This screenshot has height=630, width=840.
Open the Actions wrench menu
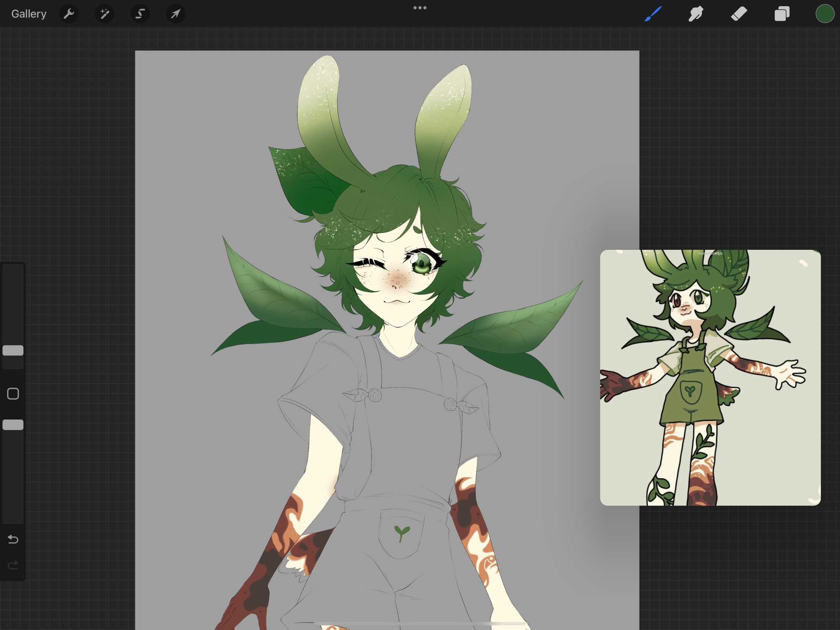click(x=69, y=14)
